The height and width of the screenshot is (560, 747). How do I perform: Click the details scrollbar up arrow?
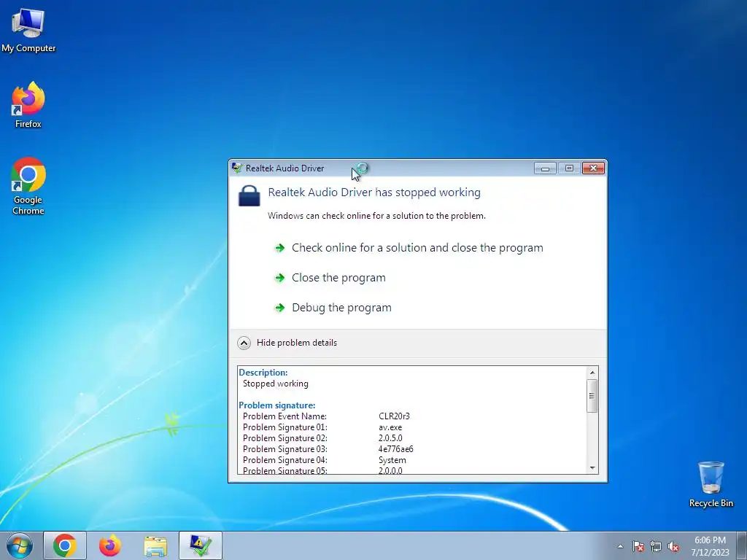tap(592, 373)
